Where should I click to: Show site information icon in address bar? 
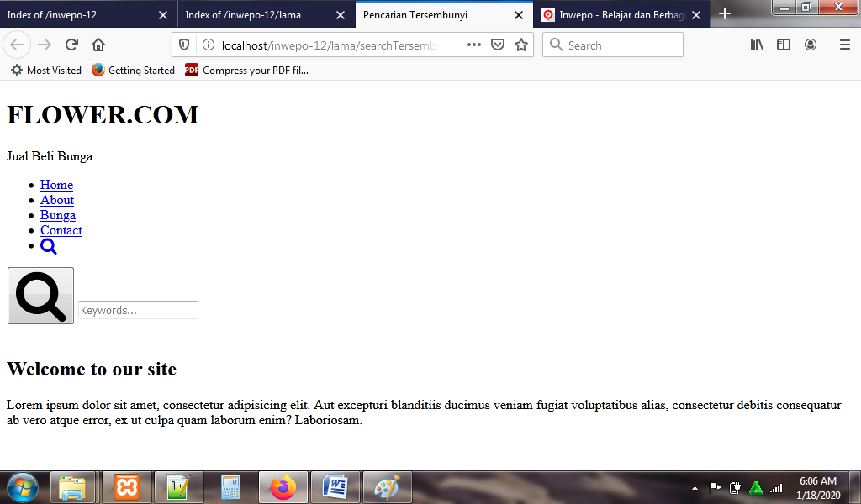(209, 45)
